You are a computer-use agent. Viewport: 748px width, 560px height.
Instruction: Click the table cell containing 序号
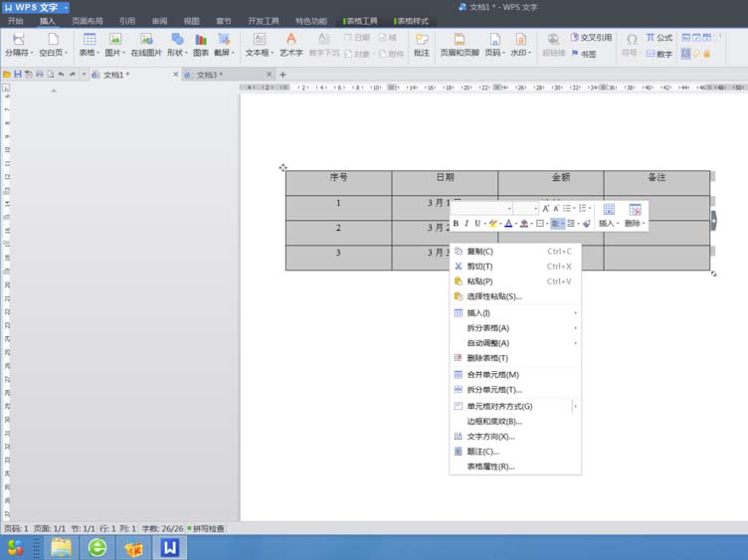tap(339, 183)
